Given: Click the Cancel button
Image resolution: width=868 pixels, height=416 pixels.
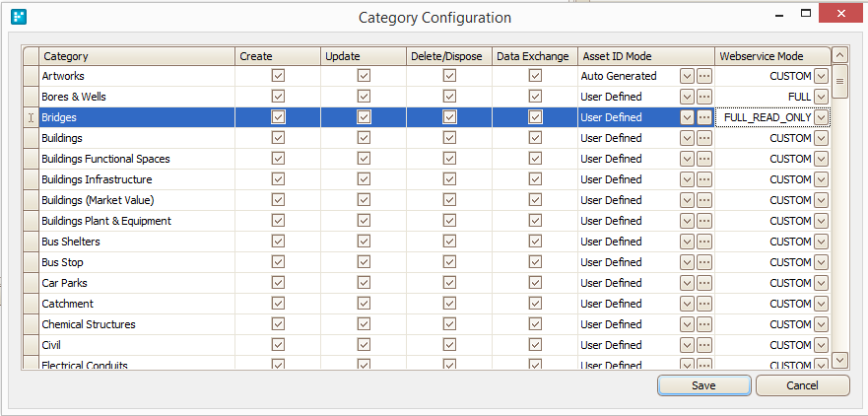Looking at the screenshot, I should click(802, 385).
